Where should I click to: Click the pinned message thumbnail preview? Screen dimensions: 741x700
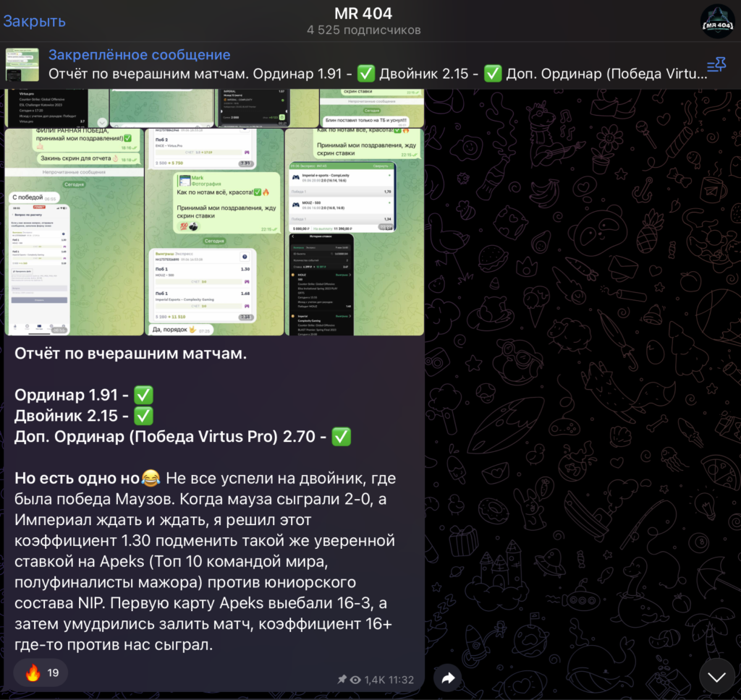click(22, 64)
